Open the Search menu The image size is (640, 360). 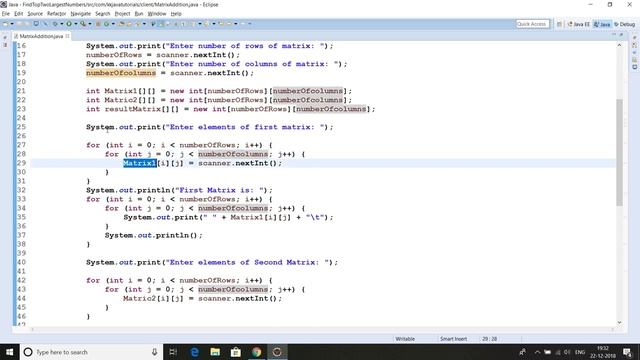click(x=102, y=13)
